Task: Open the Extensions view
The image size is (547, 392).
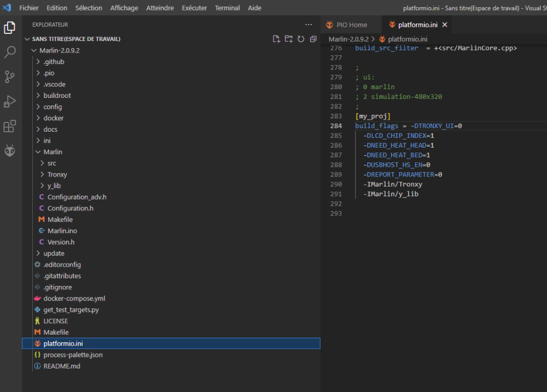Action: click(x=10, y=126)
